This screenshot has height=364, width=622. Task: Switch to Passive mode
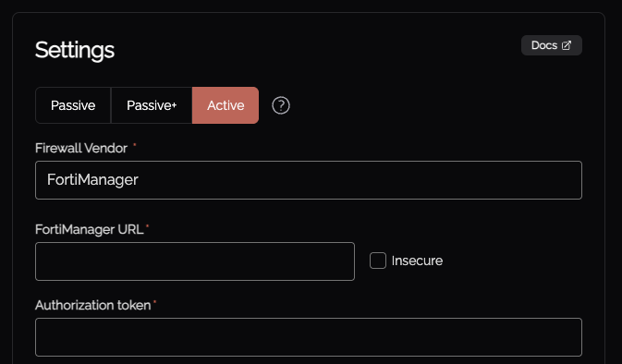pyautogui.click(x=73, y=105)
